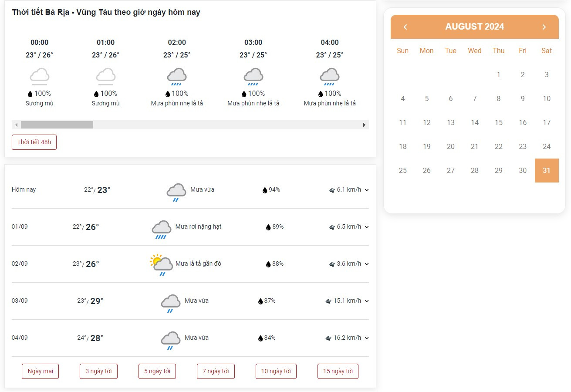Select August 30 in the calendar

click(523, 170)
